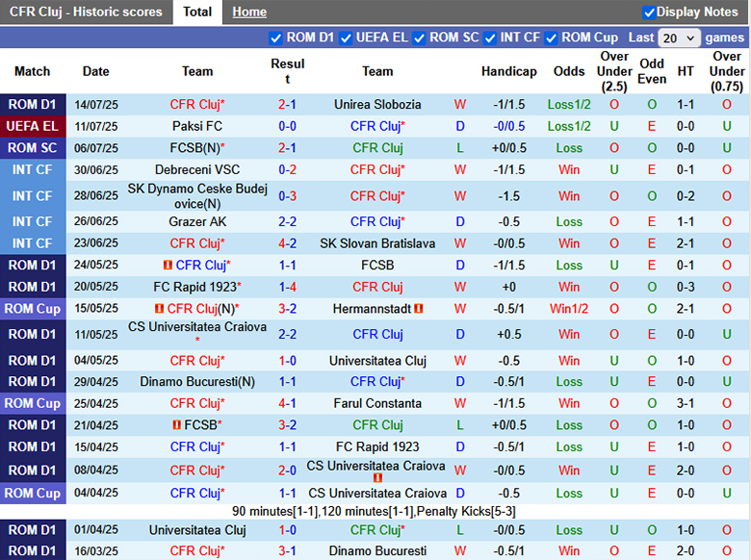This screenshot has height=560, width=751.
Task: Click the Over Under (0.75) column header
Action: pos(727,71)
